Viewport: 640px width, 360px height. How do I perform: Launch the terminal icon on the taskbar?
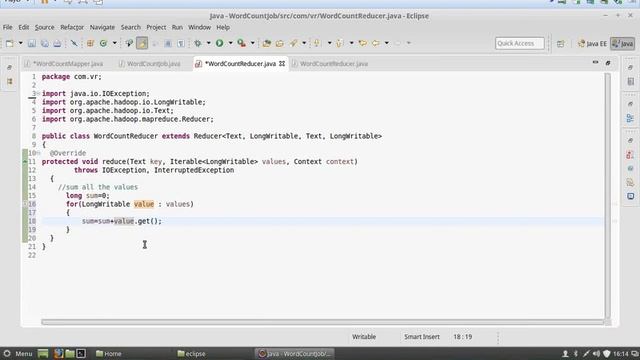pyautogui.click(x=81, y=353)
